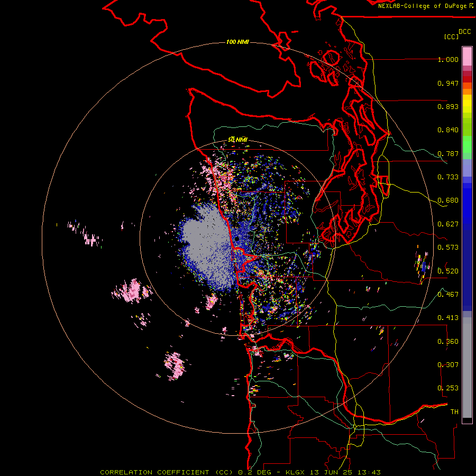Click the 0.840 scale value

pyautogui.click(x=448, y=130)
